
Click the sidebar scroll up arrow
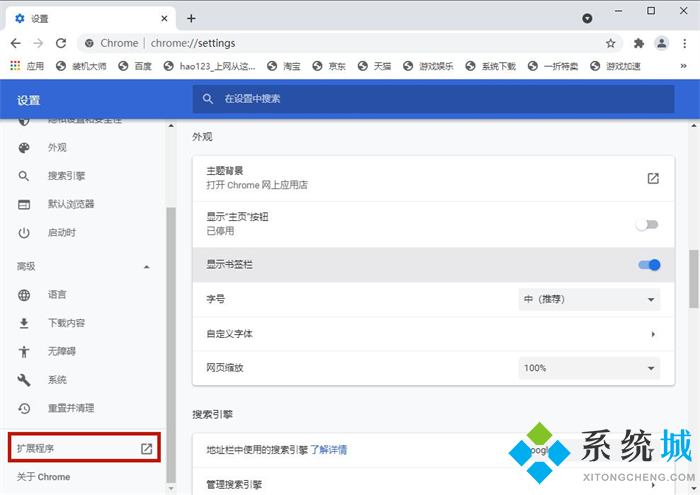[x=171, y=126]
